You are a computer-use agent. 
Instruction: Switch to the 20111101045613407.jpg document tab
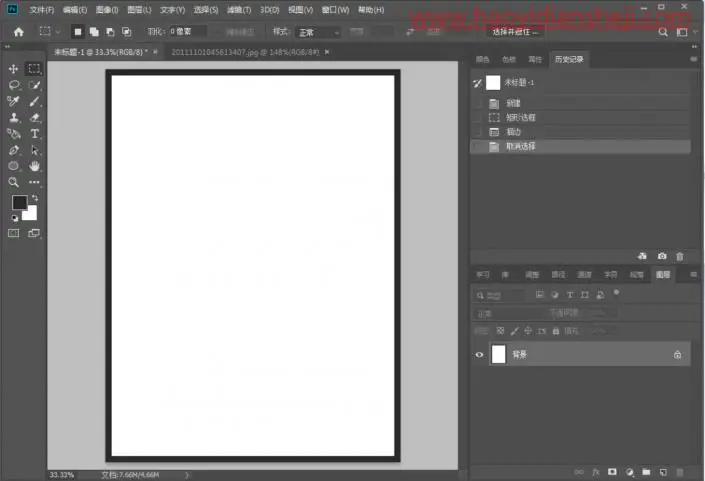245,52
